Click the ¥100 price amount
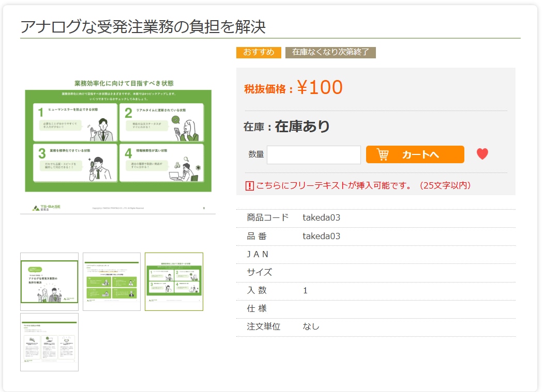 [320, 88]
